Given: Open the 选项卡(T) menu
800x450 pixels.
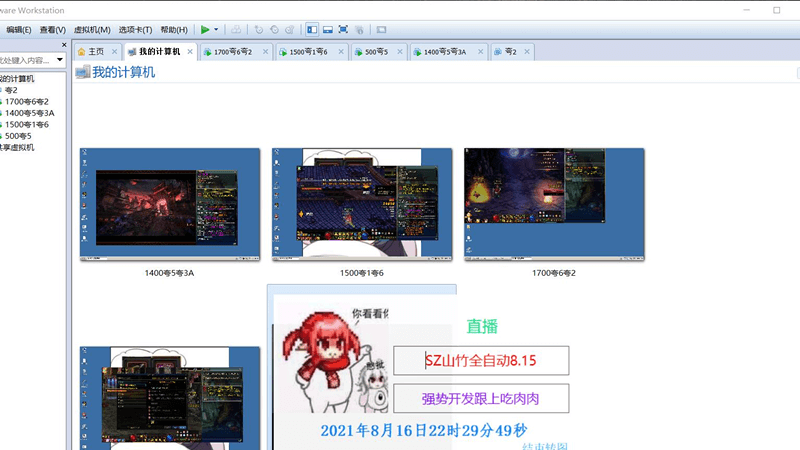Looking at the screenshot, I should pyautogui.click(x=135, y=30).
